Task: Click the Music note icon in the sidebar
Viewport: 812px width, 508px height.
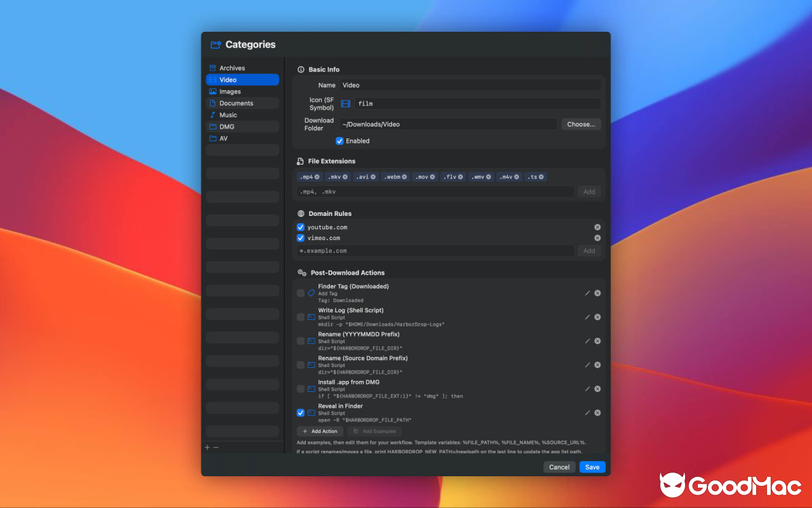Action: point(213,114)
